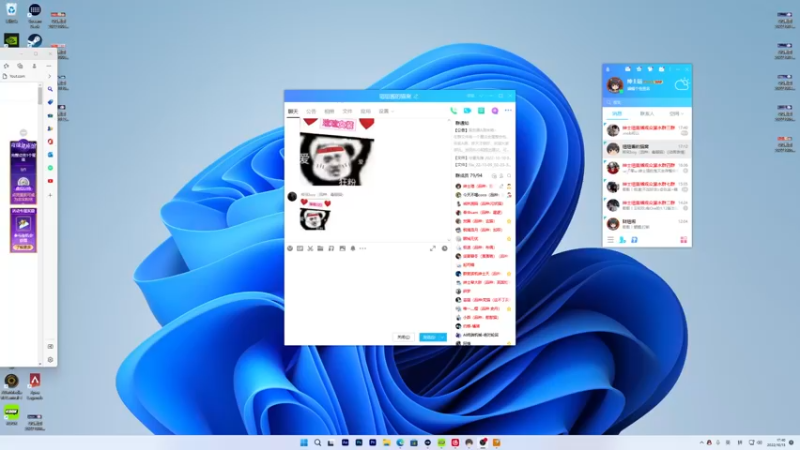Show more chat toolbar options

coord(363,248)
